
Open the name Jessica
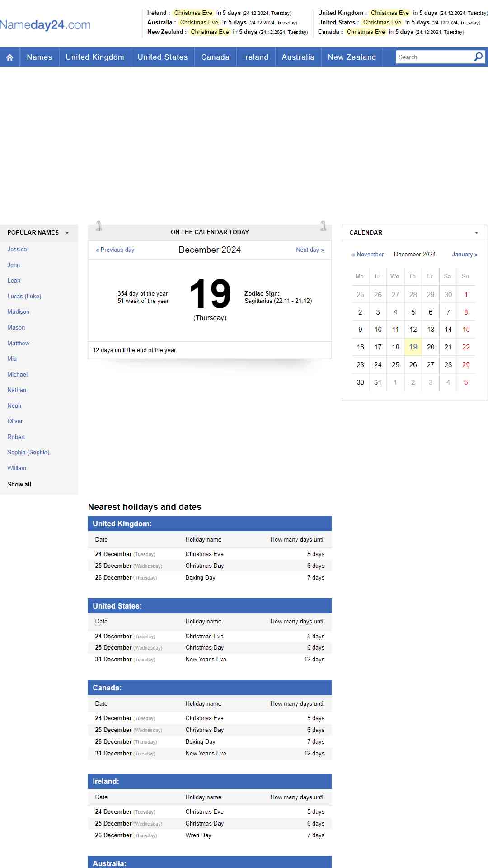[17, 250]
